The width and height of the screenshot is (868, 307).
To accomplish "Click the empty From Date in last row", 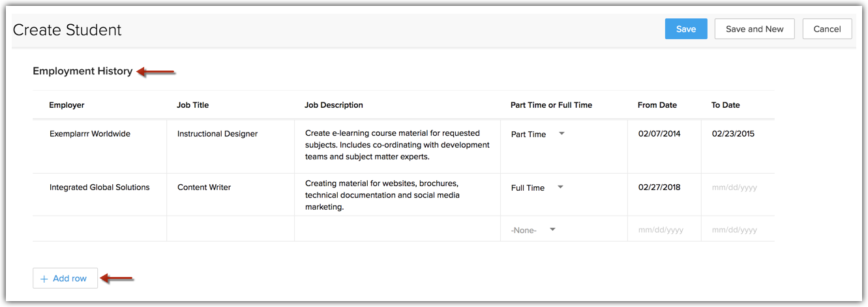I will click(x=661, y=230).
